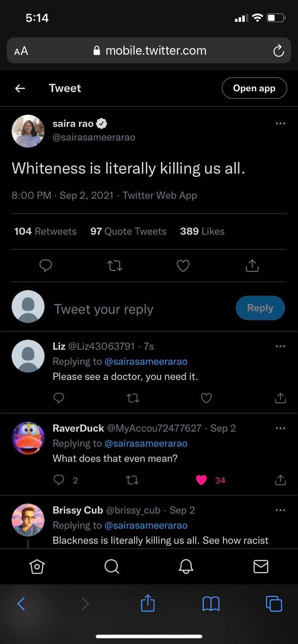Image resolution: width=298 pixels, height=644 pixels.
Task: Tap the back arrow beside the Tweet header
Action: pos(20,88)
